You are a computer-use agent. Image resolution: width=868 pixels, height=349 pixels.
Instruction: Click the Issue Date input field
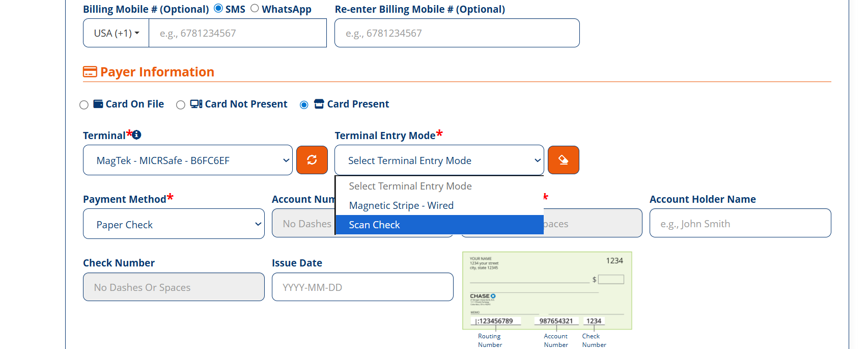click(x=362, y=287)
